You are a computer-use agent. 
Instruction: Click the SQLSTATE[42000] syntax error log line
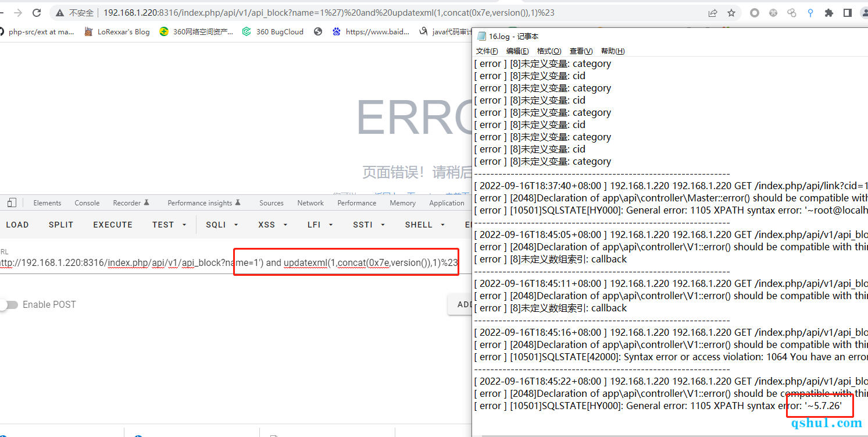pos(671,357)
